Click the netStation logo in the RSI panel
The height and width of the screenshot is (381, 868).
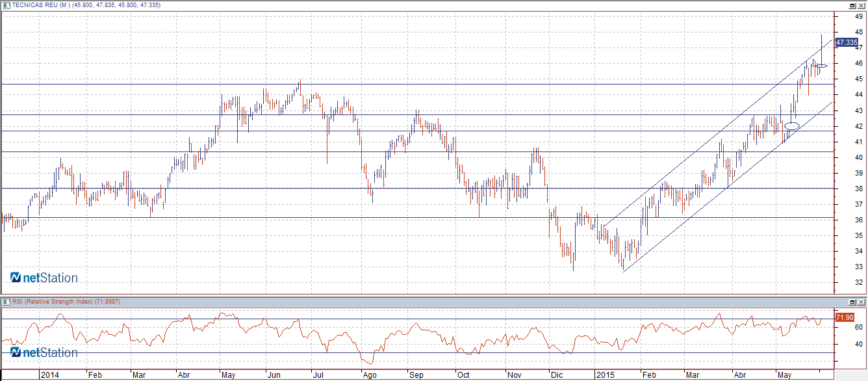coord(44,352)
